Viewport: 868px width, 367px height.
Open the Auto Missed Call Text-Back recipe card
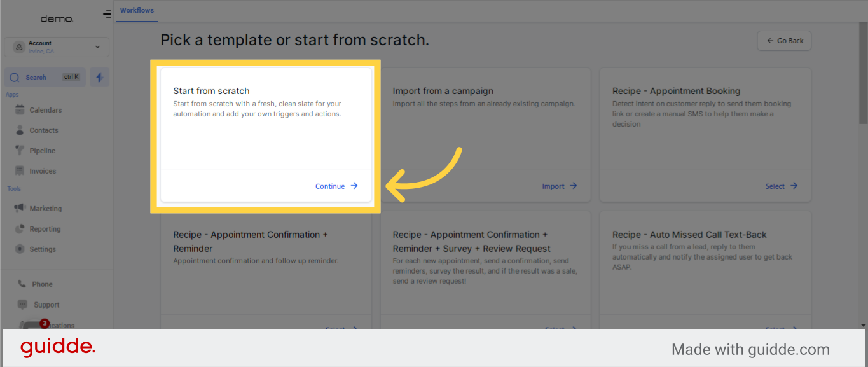click(x=705, y=270)
